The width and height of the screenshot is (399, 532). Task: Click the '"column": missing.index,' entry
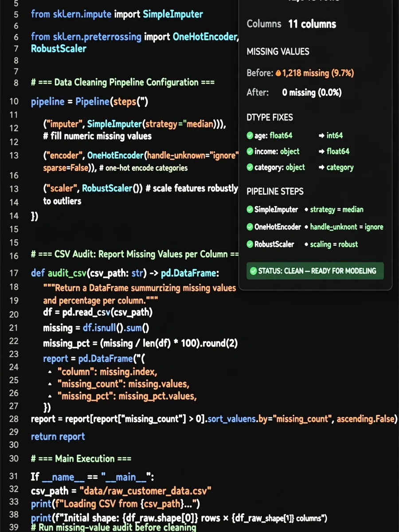click(107, 372)
